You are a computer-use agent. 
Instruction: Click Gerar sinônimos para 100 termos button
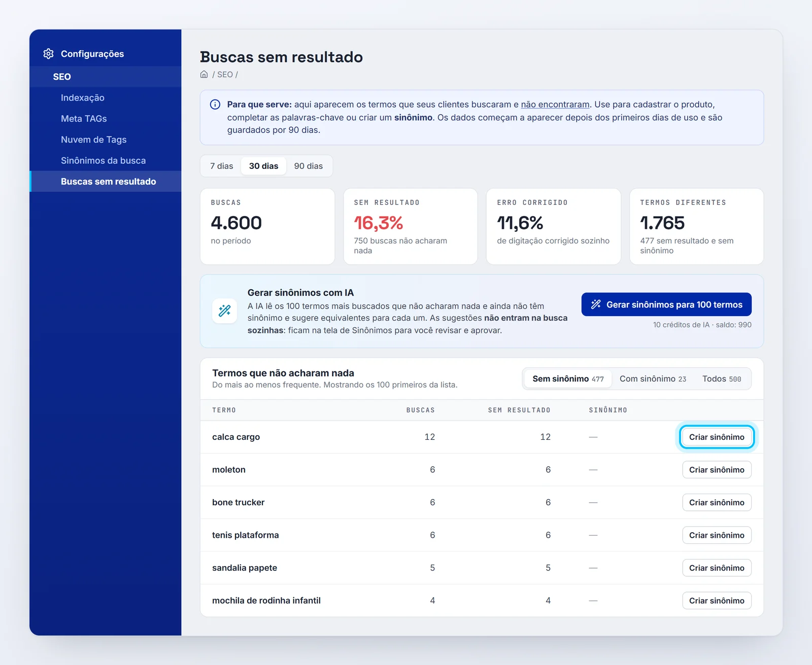click(666, 304)
